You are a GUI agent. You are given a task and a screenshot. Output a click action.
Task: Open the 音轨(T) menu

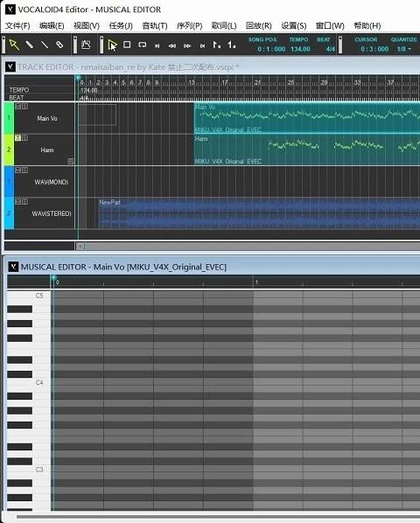(155, 25)
